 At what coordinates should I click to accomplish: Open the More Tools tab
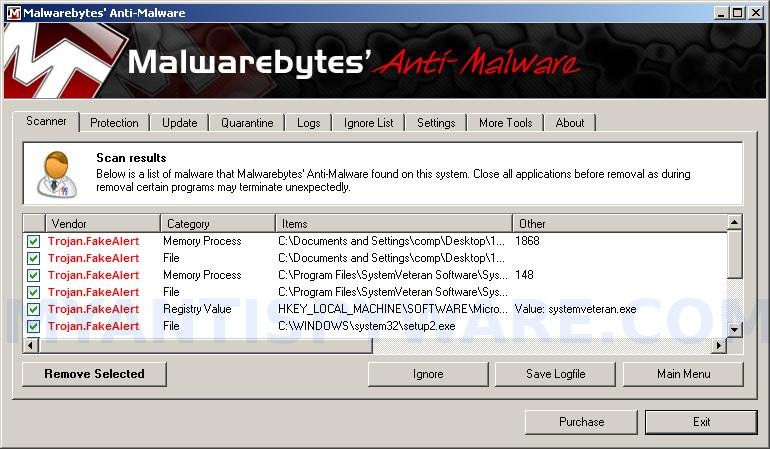pyautogui.click(x=505, y=123)
